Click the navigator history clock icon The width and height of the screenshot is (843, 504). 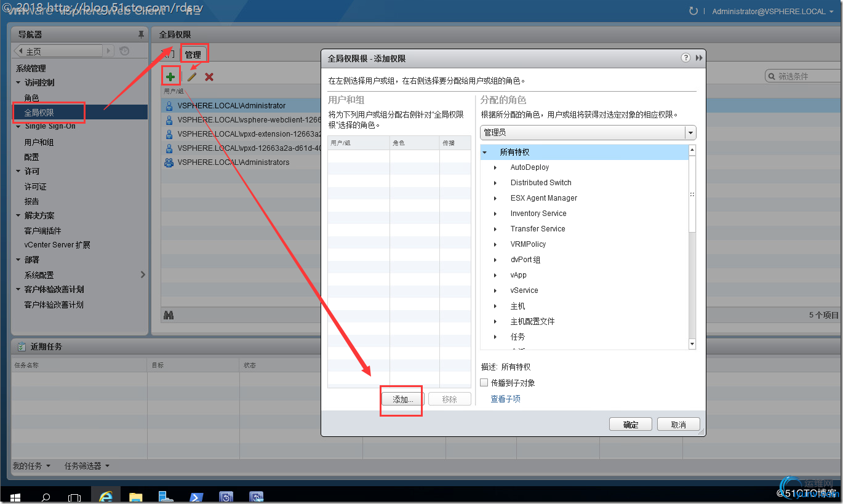click(124, 51)
